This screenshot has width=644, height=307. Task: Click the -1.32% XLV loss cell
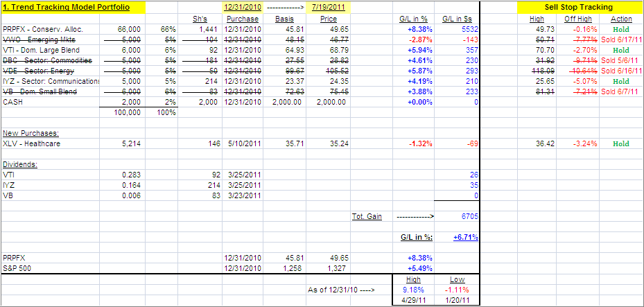click(x=421, y=143)
